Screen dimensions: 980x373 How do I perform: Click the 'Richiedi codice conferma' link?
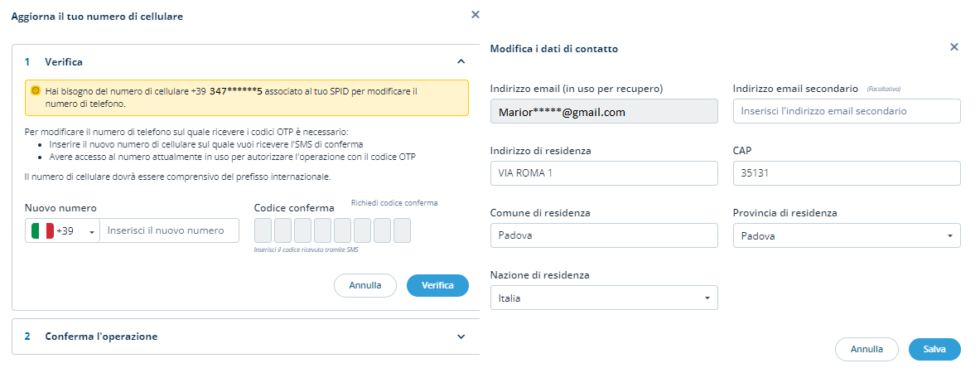tap(394, 202)
